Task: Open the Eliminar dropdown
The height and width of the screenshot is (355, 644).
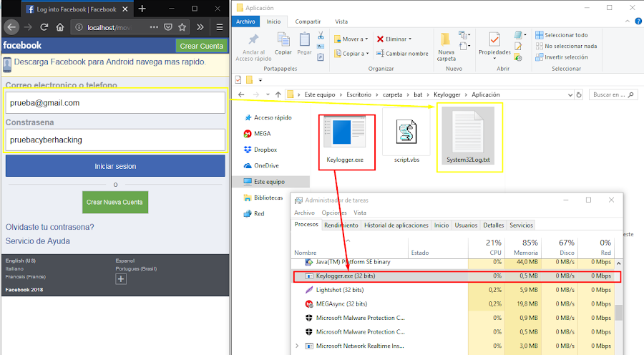Action: pyautogui.click(x=394, y=39)
